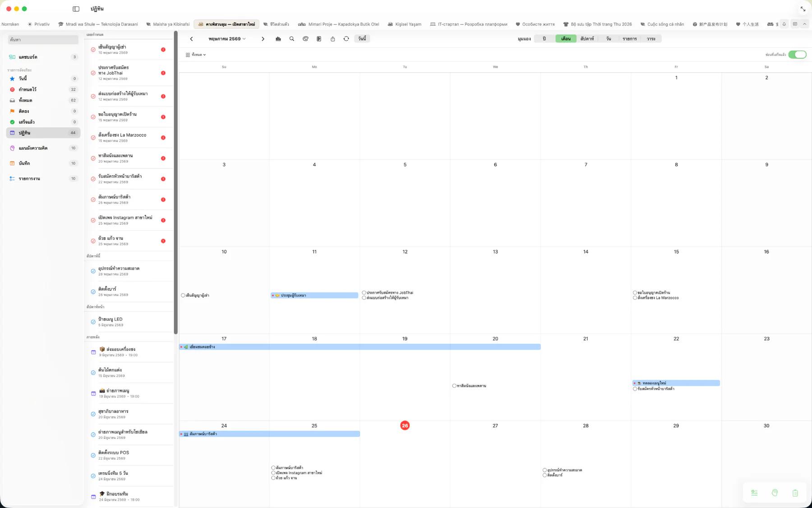812x508 pixels.
Task: Open ทดลองเมนูใหม่ event on May 22
Action: [x=676, y=383]
